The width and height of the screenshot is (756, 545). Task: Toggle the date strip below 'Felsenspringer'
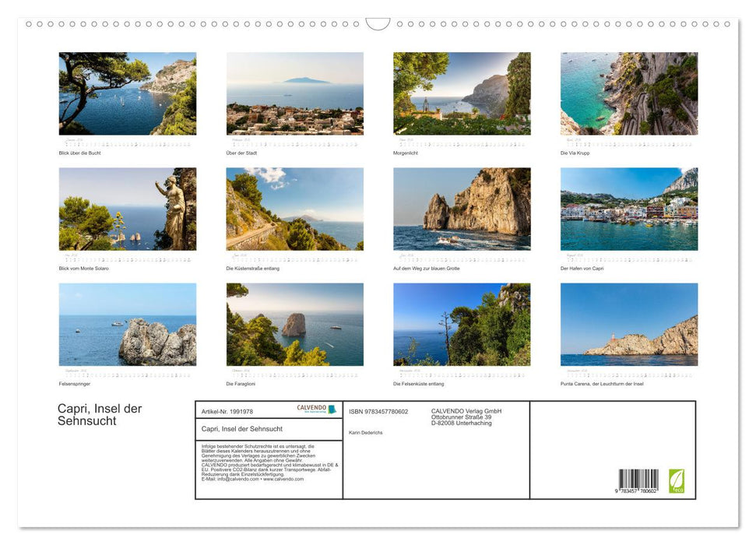coord(127,372)
